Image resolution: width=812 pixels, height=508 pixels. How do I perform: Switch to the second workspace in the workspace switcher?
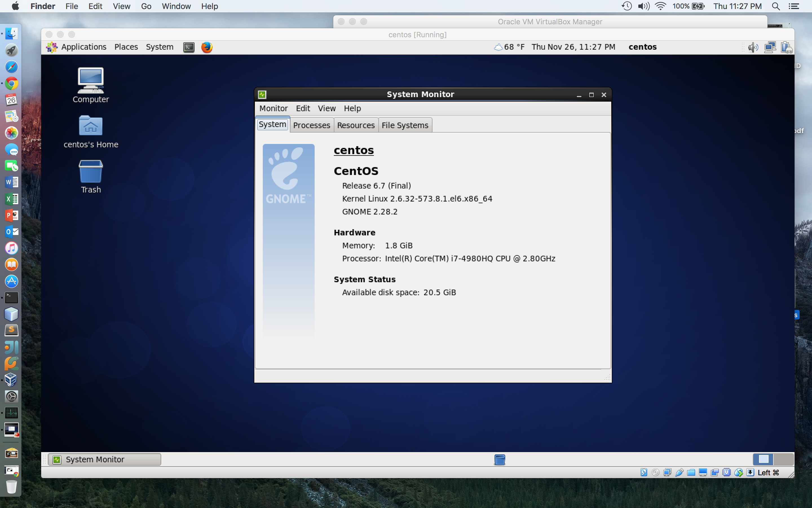[x=784, y=459]
